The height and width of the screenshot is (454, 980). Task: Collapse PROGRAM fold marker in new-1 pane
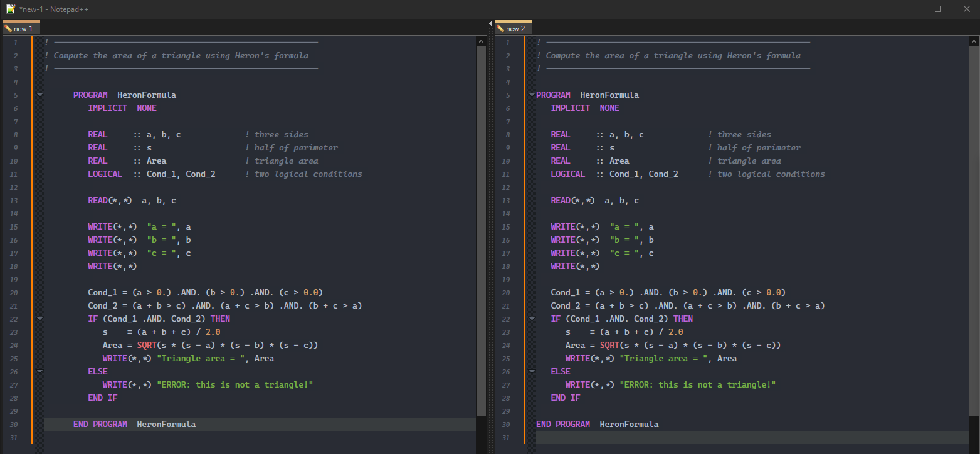(40, 95)
